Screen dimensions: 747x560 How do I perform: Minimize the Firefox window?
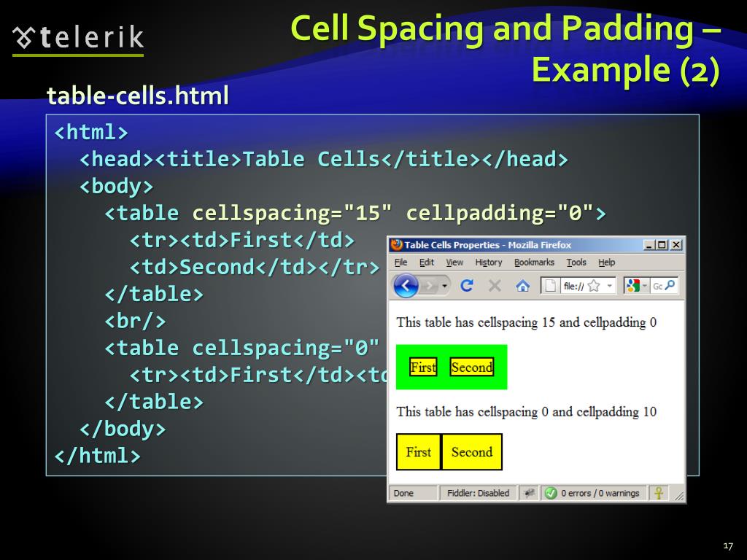pyautogui.click(x=649, y=245)
